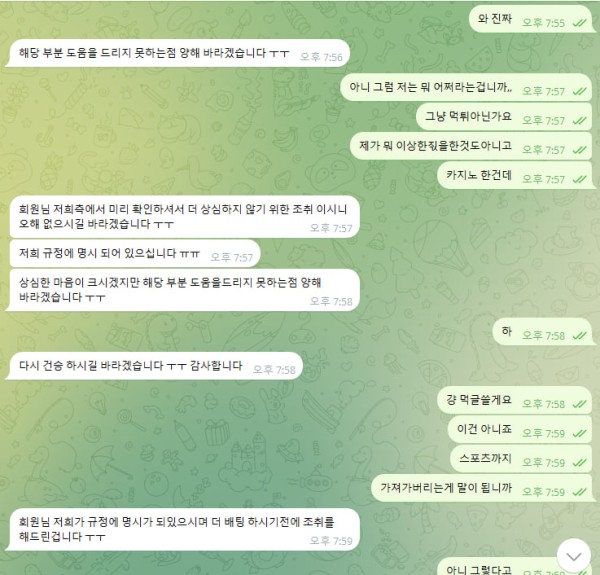
Task: Click timestamp 오후 7:56 on first reply
Action: [321, 57]
